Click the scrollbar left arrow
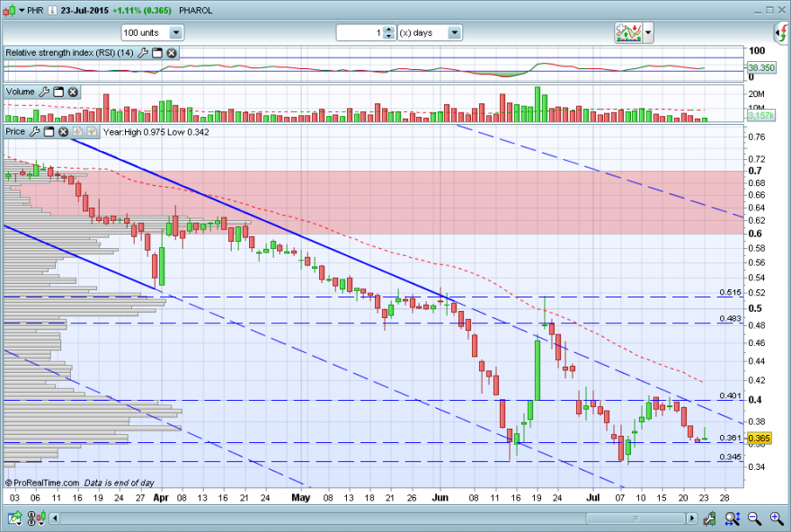Viewport: 791px width, 532px height. (x=55, y=518)
